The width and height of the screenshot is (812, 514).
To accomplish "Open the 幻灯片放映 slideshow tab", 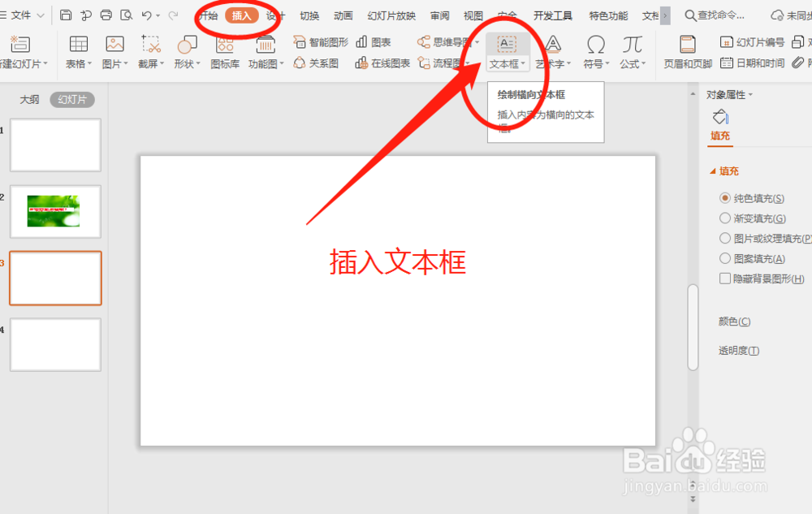I will point(391,16).
